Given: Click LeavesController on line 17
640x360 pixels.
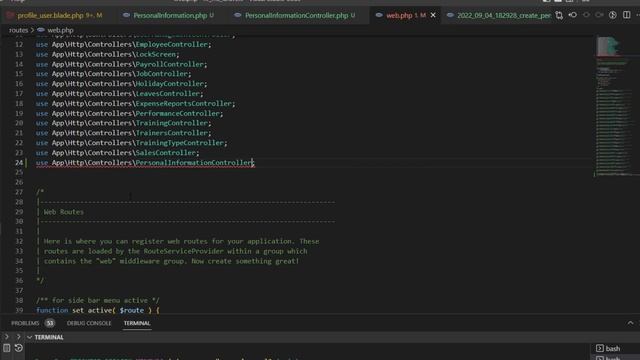Looking at the screenshot, I should [167, 93].
